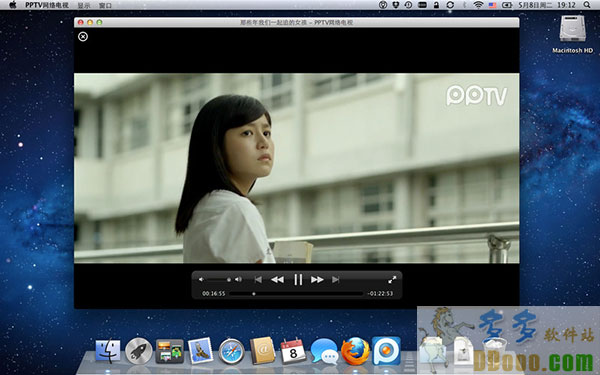Screen dimensions: 600x375
Task: Open the 显示 menu in the menu bar
Action: click(x=84, y=5)
